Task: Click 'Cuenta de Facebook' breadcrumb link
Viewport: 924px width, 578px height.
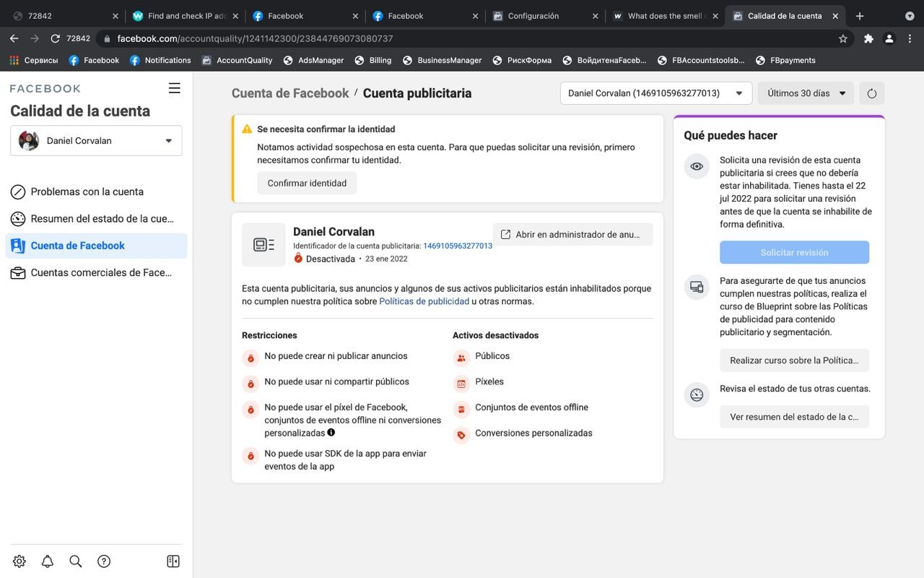Action: click(290, 93)
